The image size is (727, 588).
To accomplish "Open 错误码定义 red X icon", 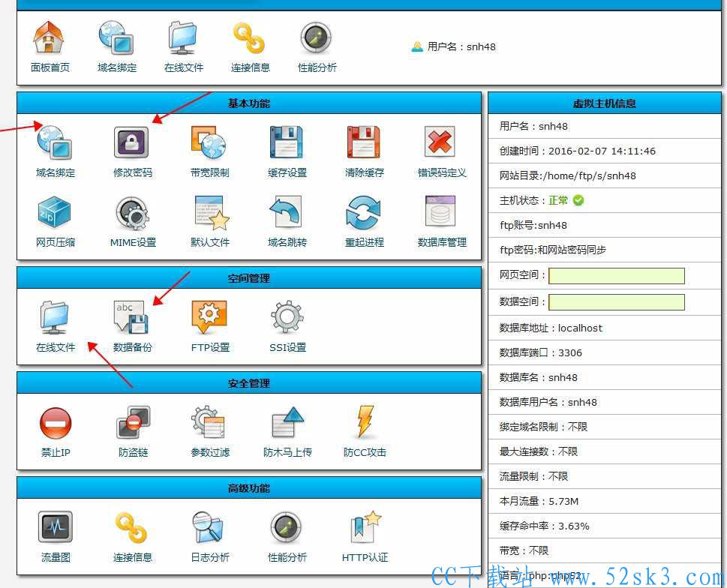I will coord(440,142).
